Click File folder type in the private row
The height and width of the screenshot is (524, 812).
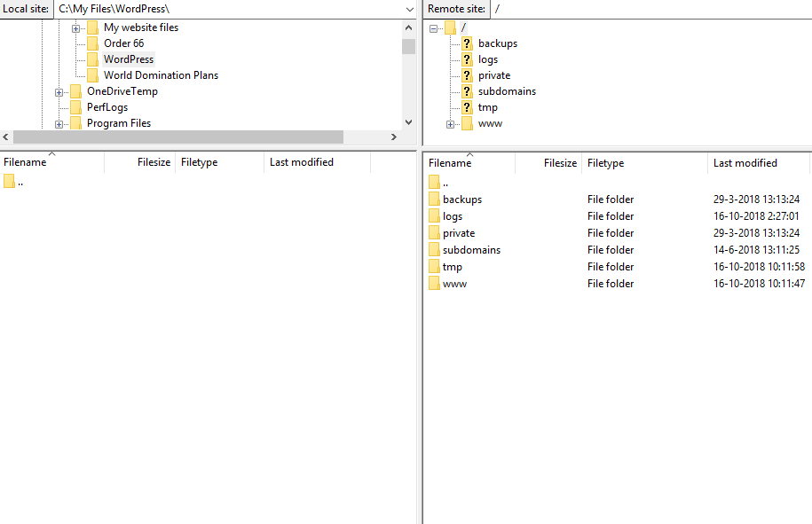[x=611, y=233]
